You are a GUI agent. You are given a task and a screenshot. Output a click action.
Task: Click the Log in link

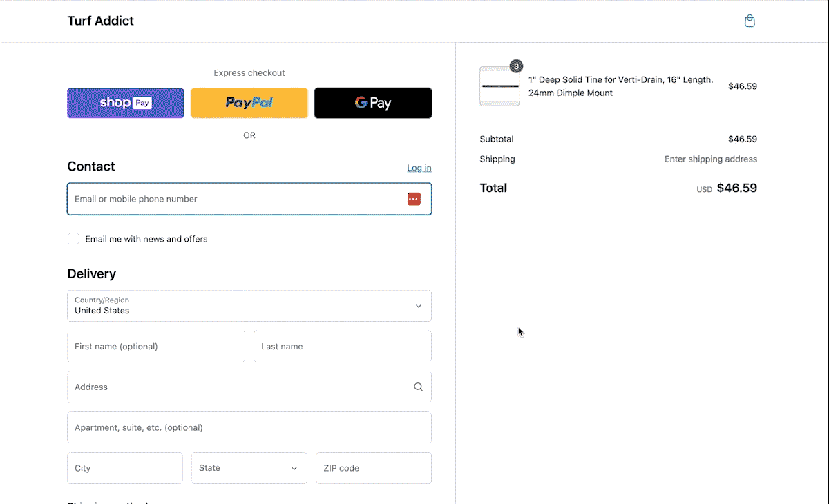point(419,168)
